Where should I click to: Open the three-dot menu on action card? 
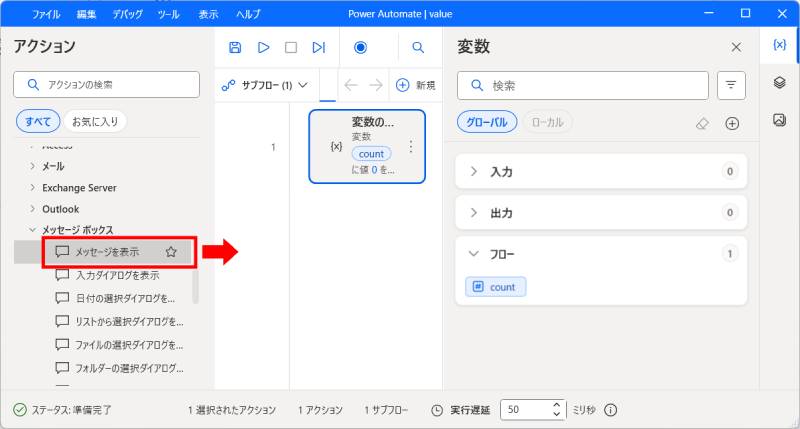click(411, 147)
